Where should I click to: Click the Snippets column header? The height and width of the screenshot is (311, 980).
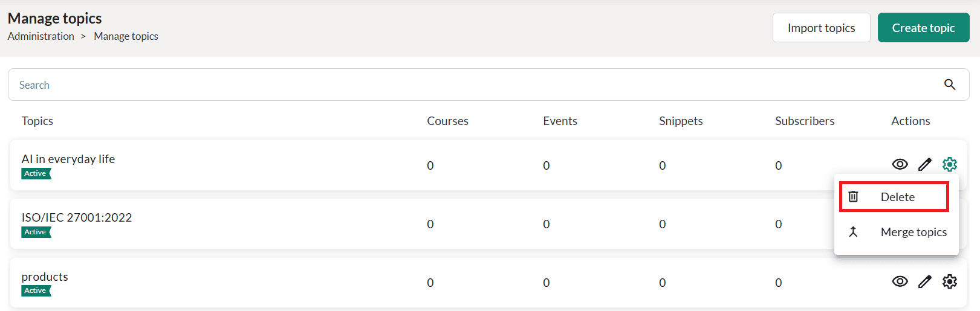(681, 121)
